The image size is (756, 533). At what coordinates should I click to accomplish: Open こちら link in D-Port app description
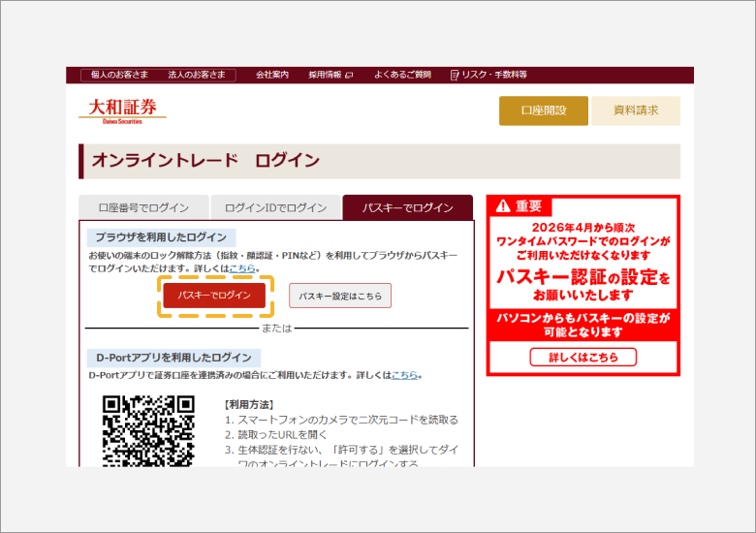(404, 375)
